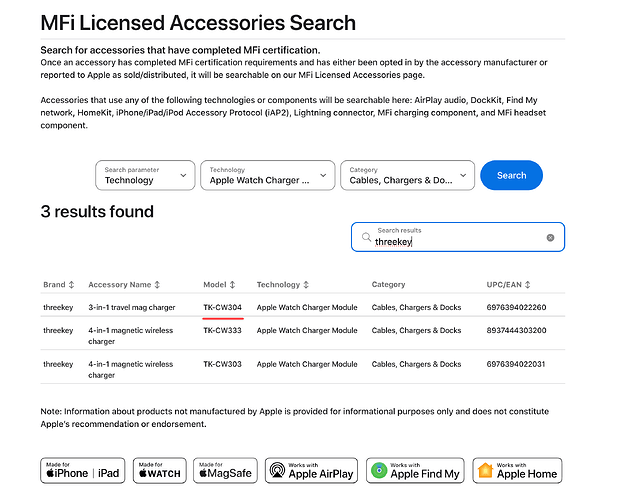618x500 pixels.
Task: Open the Search parameter dropdown
Action: coord(144,176)
